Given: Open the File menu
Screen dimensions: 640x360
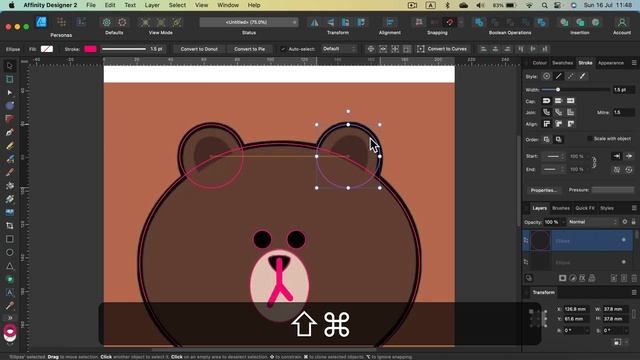Looking at the screenshot, I should [x=91, y=5].
